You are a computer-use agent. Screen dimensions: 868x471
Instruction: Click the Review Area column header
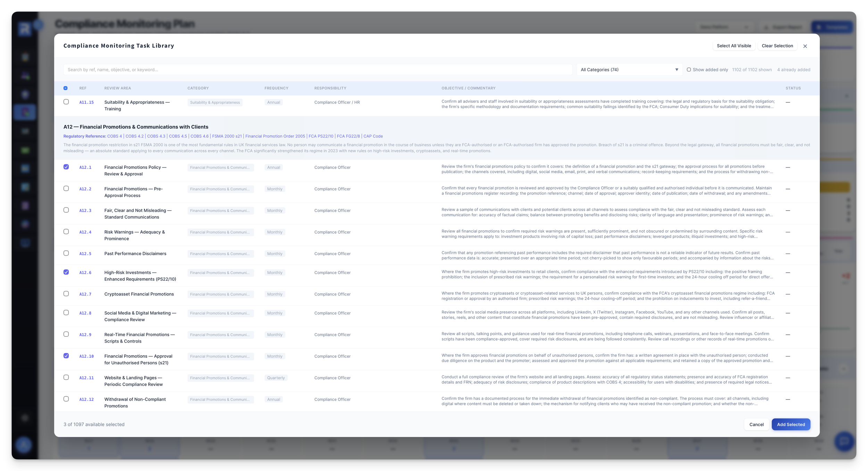pyautogui.click(x=117, y=88)
